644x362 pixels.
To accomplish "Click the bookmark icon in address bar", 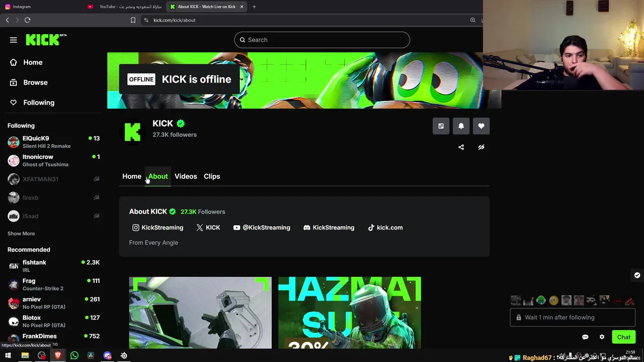I will point(133,20).
